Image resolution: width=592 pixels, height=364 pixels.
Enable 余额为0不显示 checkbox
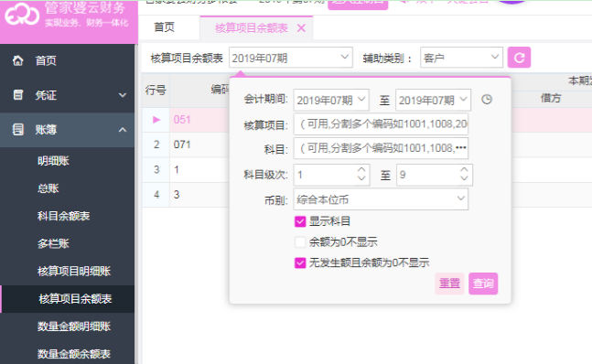click(x=300, y=241)
